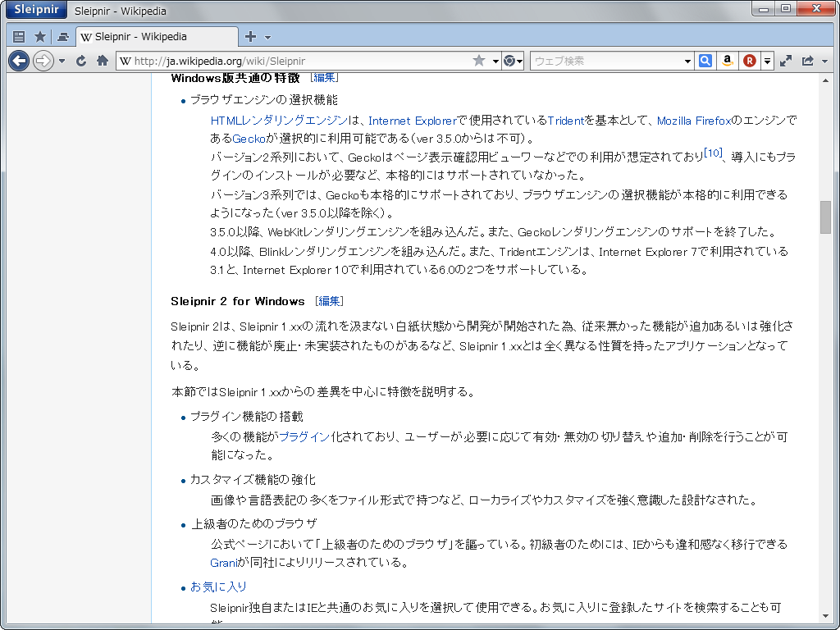
Task: Follow the Gecko link
Action: click(249, 139)
